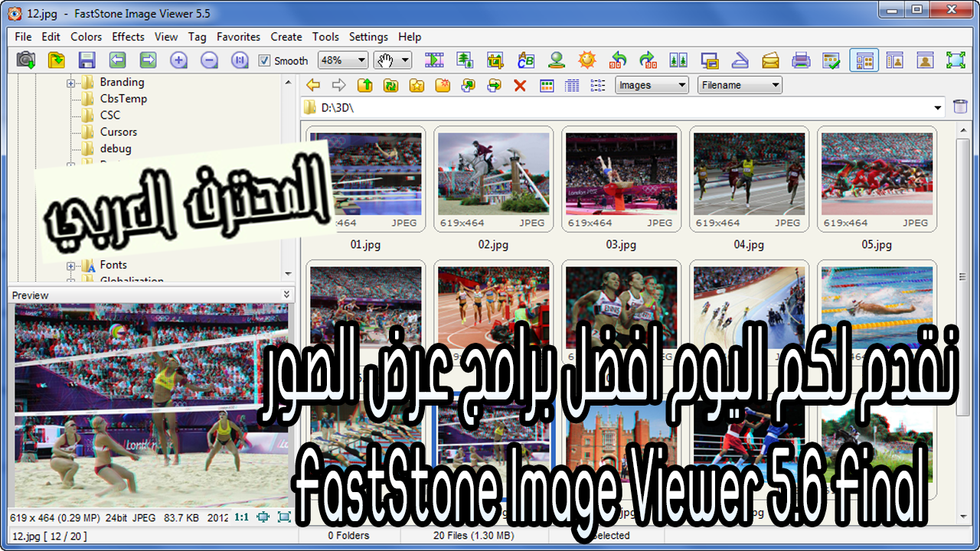Screen dimensions: 980x551
Task: Expand the Fonts folder tree node
Action: click(71, 266)
